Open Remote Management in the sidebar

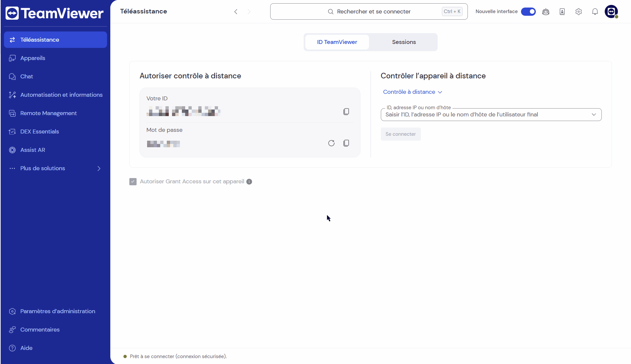click(x=55, y=113)
